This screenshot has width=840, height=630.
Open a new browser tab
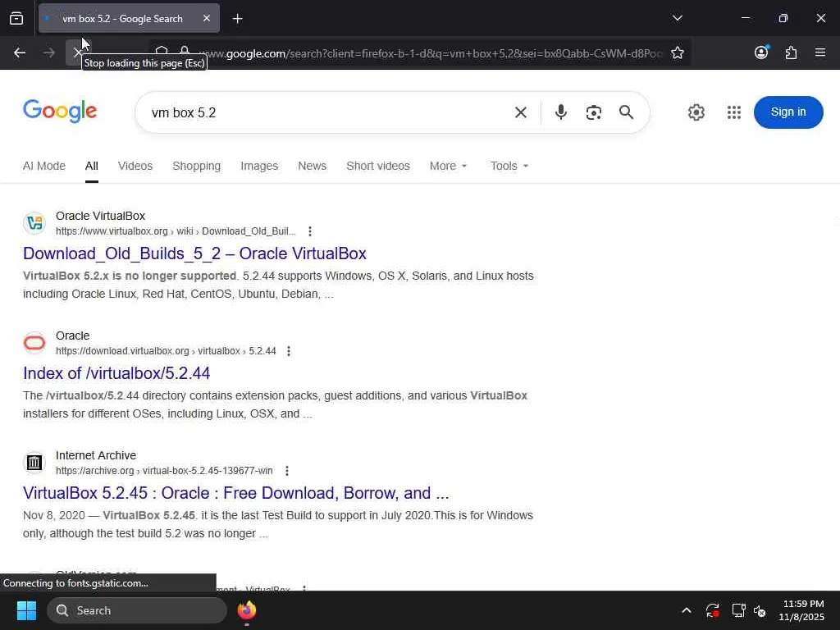(x=237, y=19)
